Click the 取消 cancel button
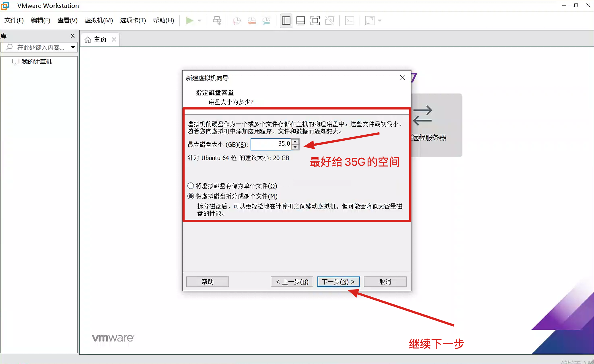The width and height of the screenshot is (594, 364). (x=385, y=282)
